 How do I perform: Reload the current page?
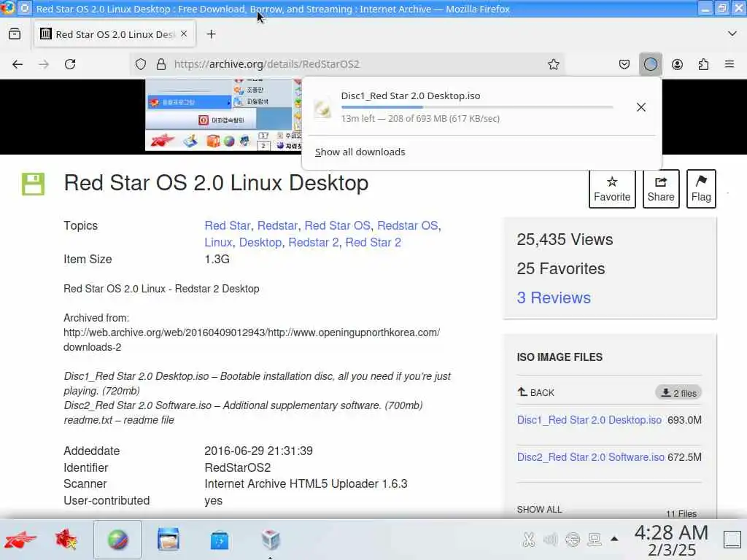(x=70, y=64)
